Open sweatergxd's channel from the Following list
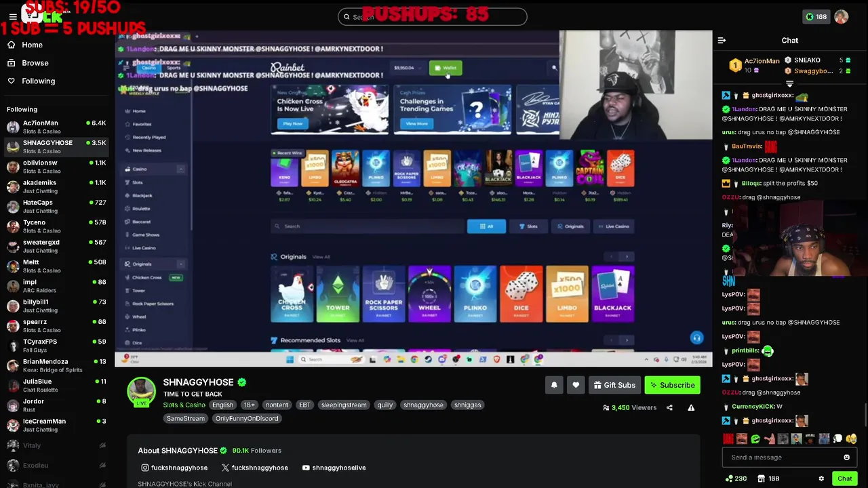 [56, 246]
